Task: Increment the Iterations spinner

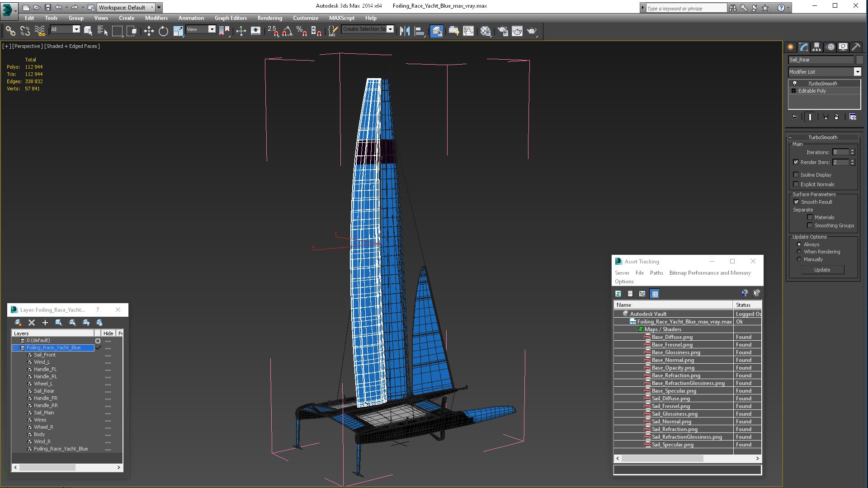Action: [852, 150]
